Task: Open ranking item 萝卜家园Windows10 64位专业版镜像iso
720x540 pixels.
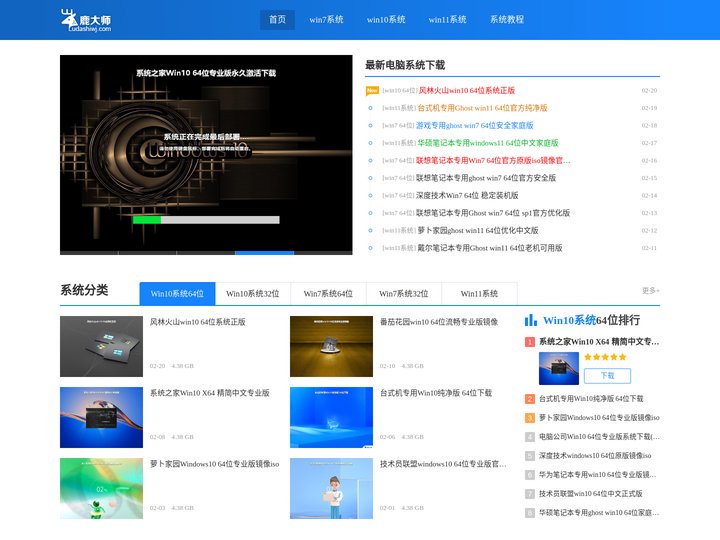Action: (x=599, y=418)
